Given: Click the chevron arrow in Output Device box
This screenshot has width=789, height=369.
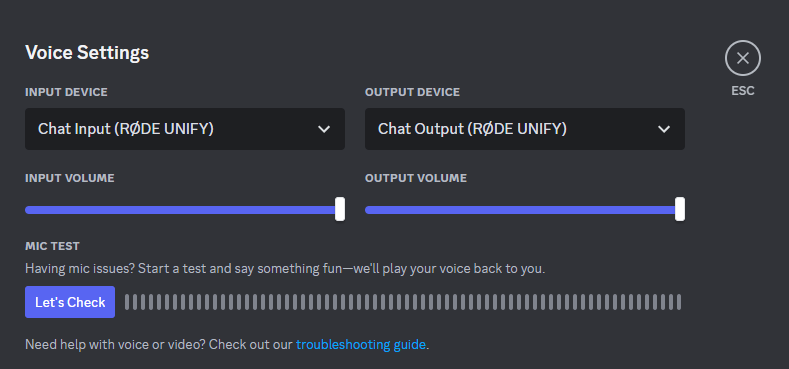Looking at the screenshot, I should (x=664, y=129).
